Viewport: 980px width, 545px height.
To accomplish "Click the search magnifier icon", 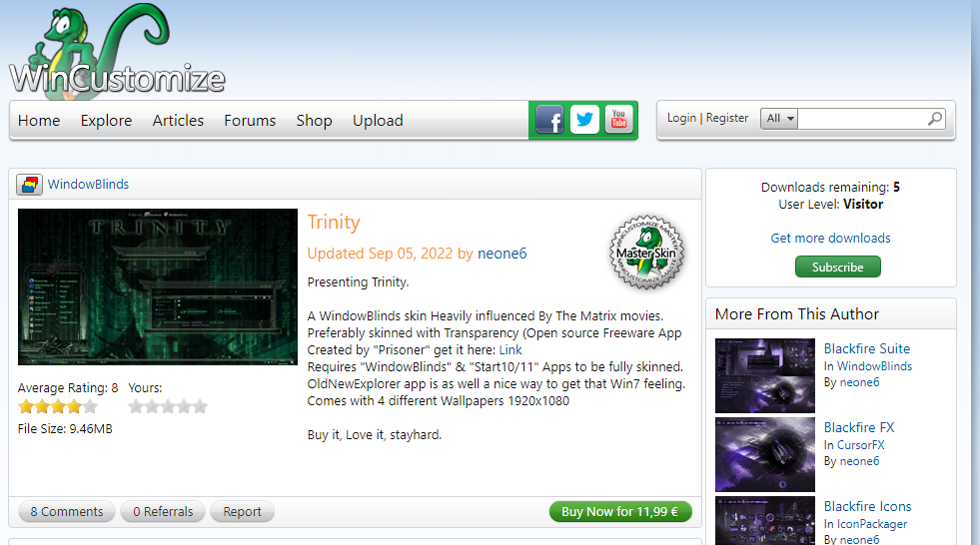I will pos(935,119).
